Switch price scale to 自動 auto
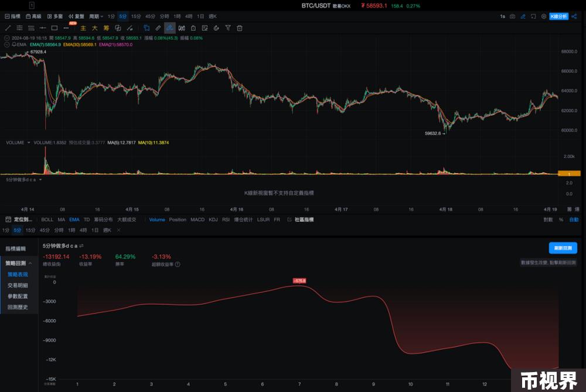Image resolution: width=586 pixels, height=392 pixels. [574, 220]
